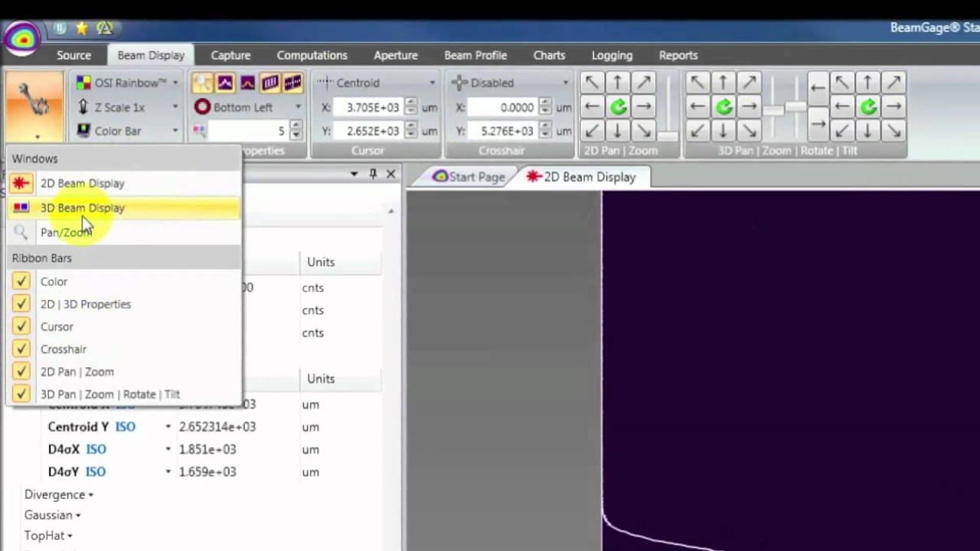Click the magnifier icon in 2D | 3D Properties
The height and width of the screenshot is (551, 980).
click(x=203, y=83)
